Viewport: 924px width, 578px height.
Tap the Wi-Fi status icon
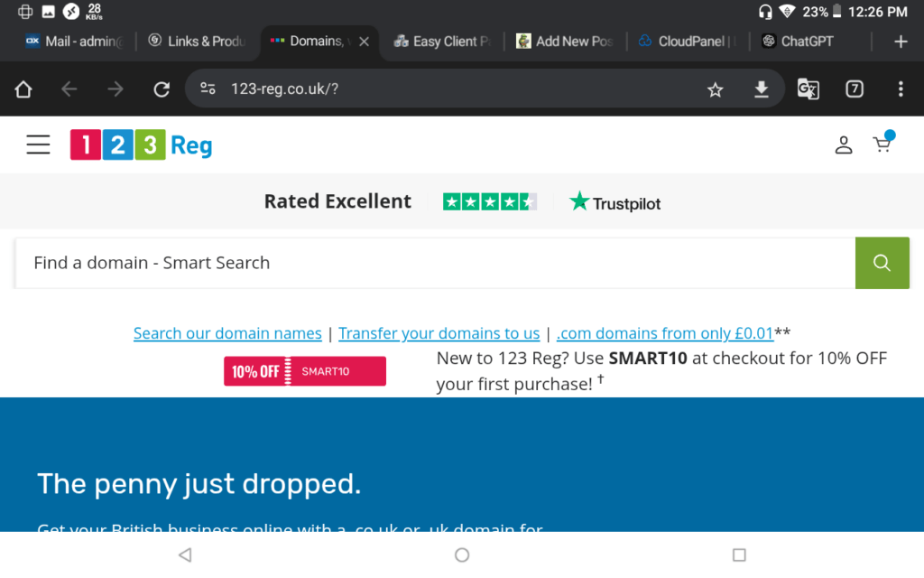[x=787, y=11]
